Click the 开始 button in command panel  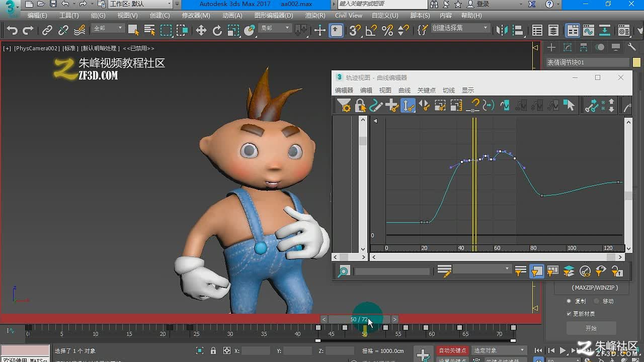(591, 328)
